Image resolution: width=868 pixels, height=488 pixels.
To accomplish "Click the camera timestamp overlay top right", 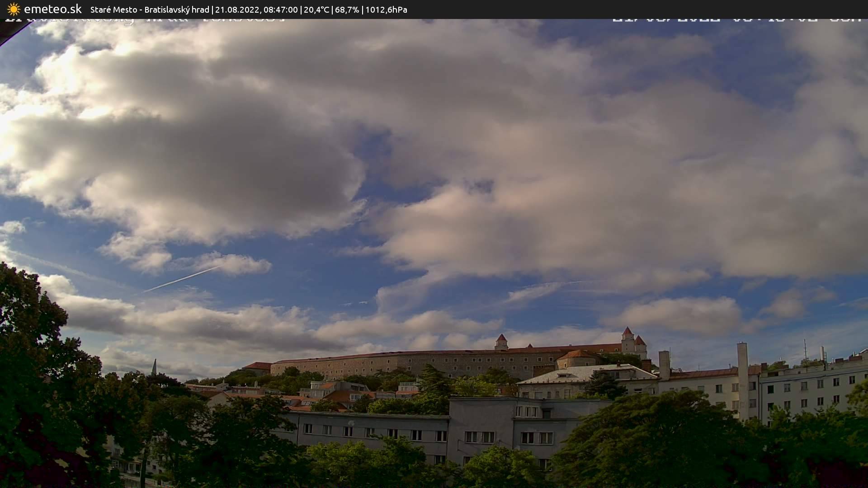I will tap(736, 20).
